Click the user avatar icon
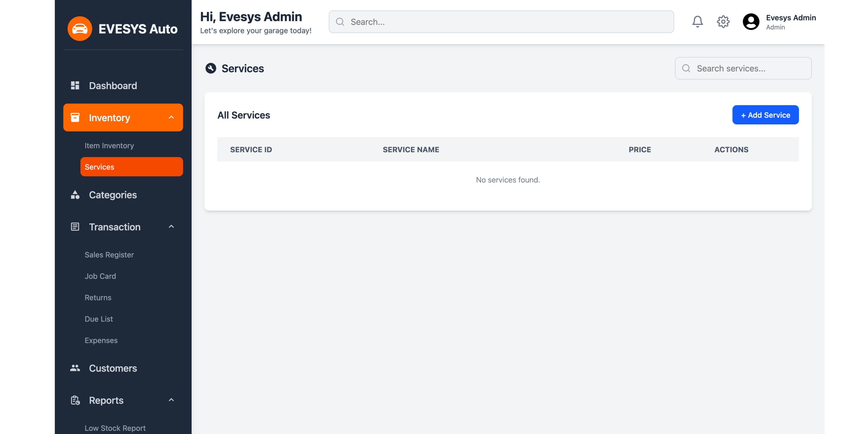Screen dimensions: 868x434 tap(751, 22)
